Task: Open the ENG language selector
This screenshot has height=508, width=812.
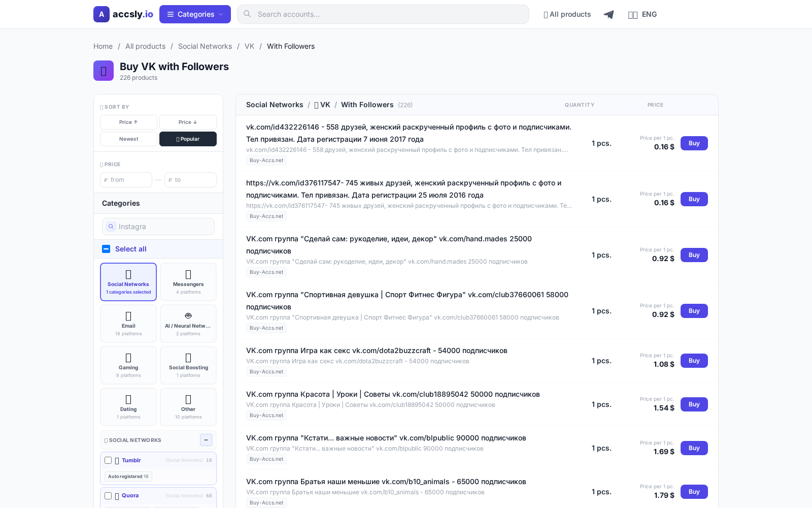Action: tap(642, 14)
